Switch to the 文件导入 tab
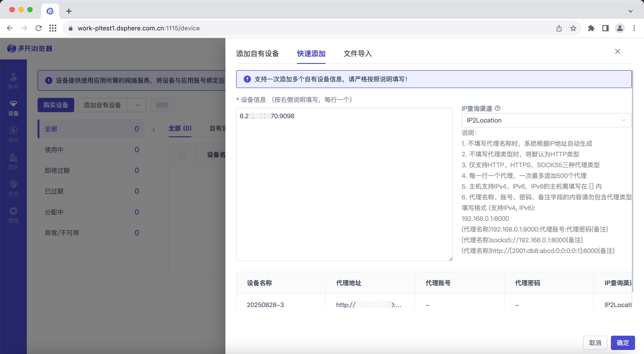Viewport: 644px width, 354px height. (358, 53)
